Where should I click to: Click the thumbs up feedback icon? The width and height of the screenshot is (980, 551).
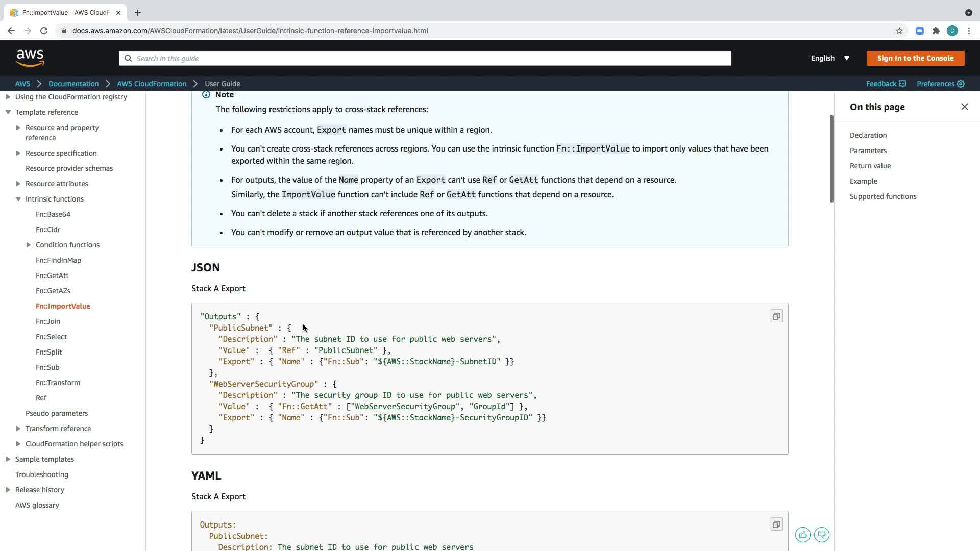(x=802, y=535)
